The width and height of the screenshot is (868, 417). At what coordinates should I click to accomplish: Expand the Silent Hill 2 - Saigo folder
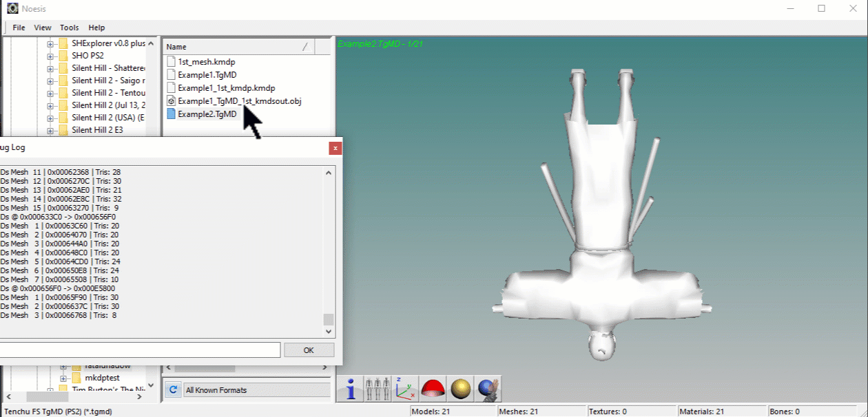[x=50, y=81]
